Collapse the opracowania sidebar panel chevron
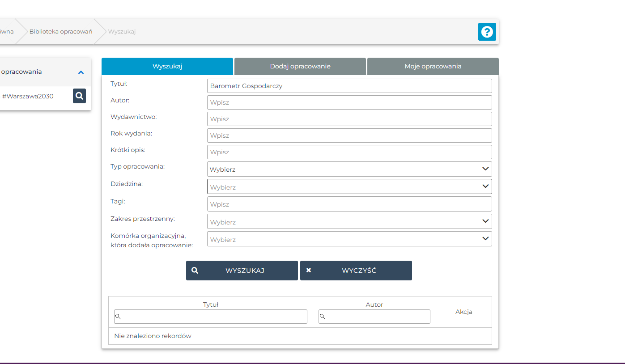Image resolution: width=625 pixels, height=364 pixels. click(x=81, y=72)
